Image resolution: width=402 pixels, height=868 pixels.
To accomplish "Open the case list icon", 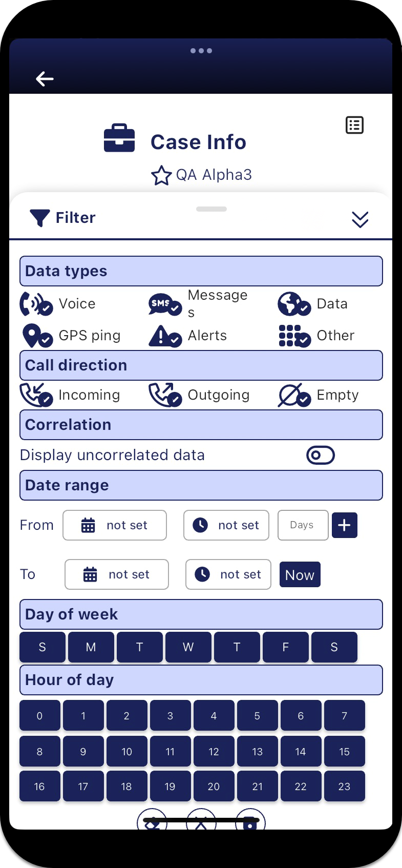I will coord(354,125).
